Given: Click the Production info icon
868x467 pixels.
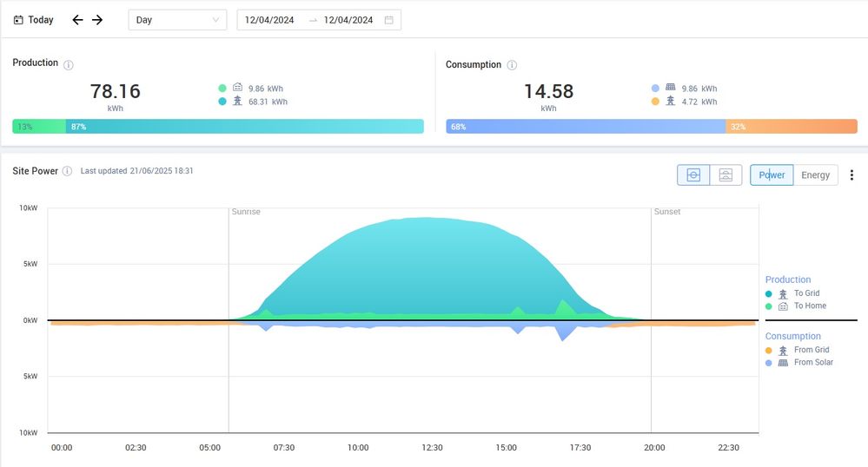Looking at the screenshot, I should point(69,65).
